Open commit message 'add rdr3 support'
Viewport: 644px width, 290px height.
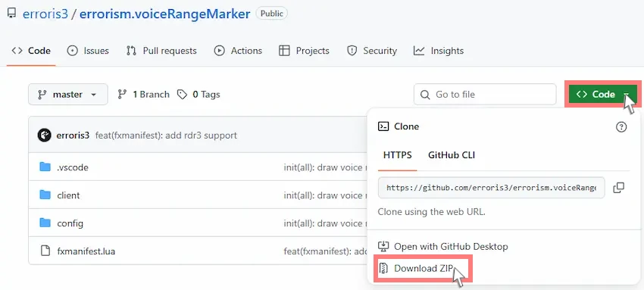click(166, 136)
